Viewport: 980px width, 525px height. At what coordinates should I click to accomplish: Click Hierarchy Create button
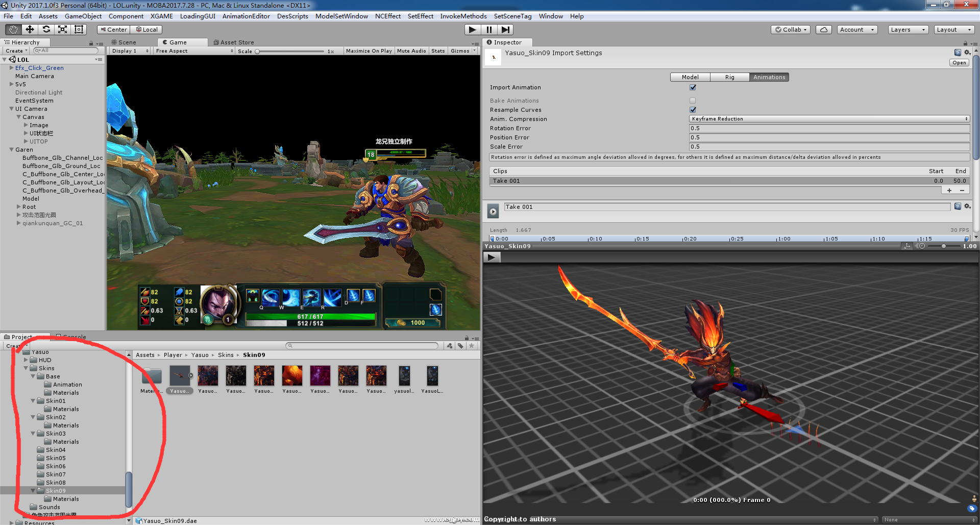pos(16,51)
